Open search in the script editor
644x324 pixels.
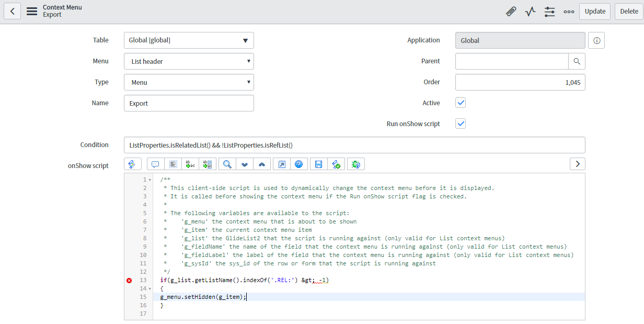227,164
